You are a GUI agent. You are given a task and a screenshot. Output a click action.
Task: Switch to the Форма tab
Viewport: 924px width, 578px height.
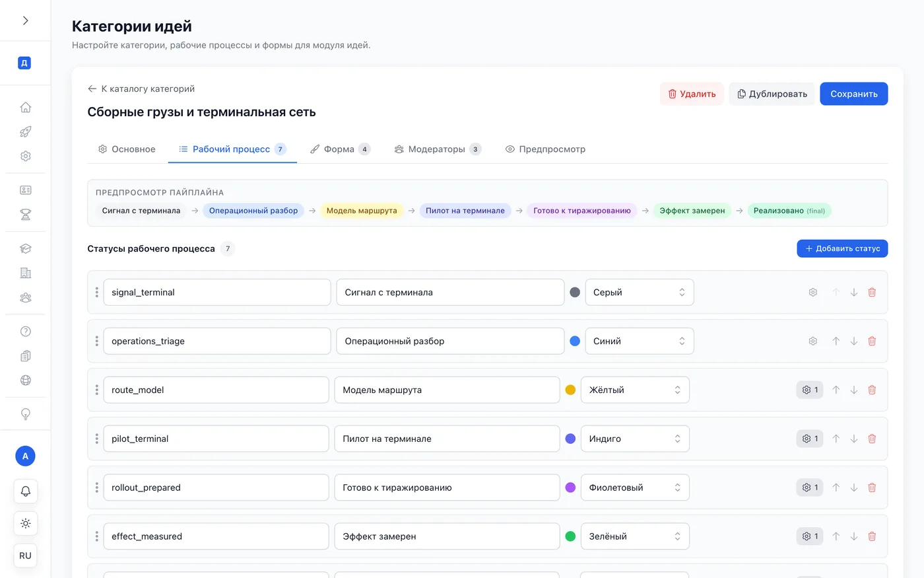[x=340, y=149]
